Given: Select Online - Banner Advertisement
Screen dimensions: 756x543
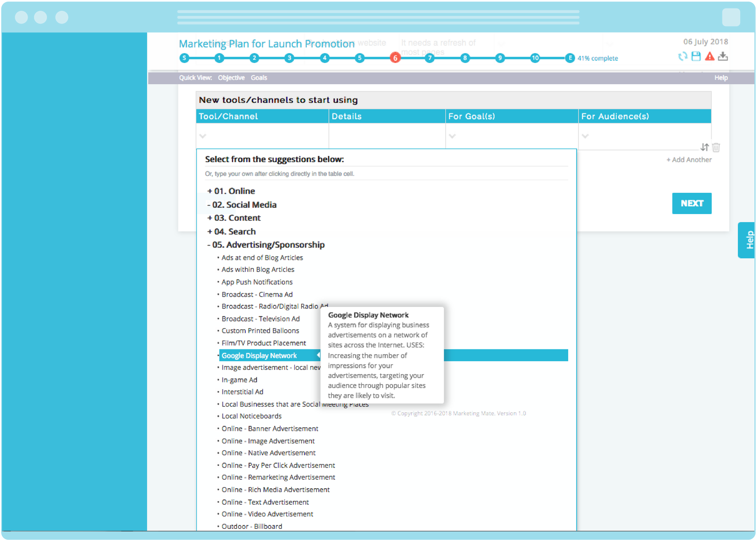Looking at the screenshot, I should tap(270, 428).
